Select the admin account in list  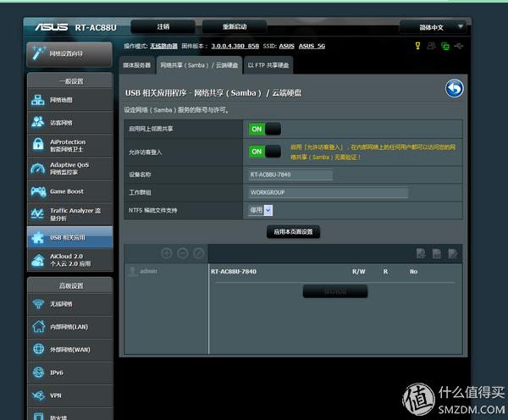pyautogui.click(x=143, y=271)
